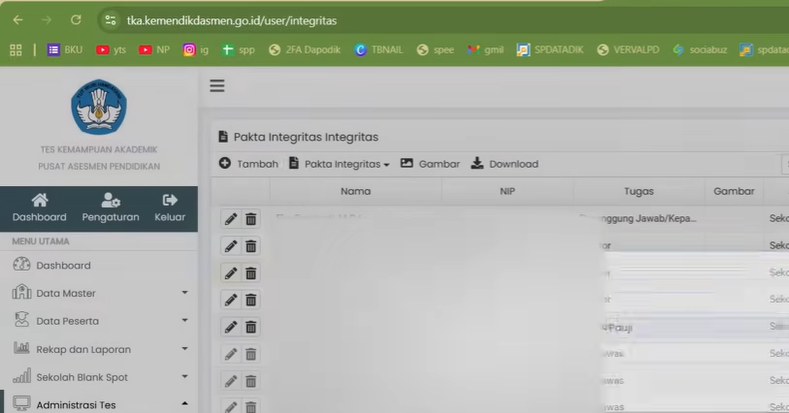The image size is (789, 413).
Task: Delete the fourth table row
Action: coord(251,300)
